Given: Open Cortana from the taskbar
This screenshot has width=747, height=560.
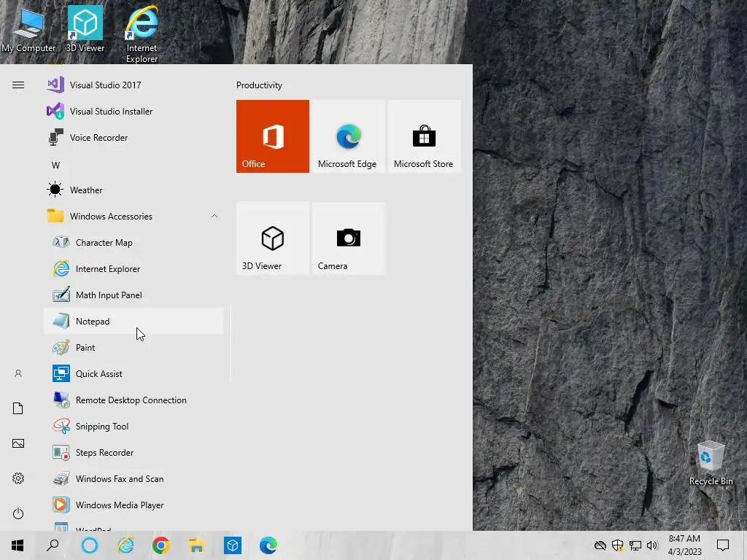Looking at the screenshot, I should tap(90, 545).
